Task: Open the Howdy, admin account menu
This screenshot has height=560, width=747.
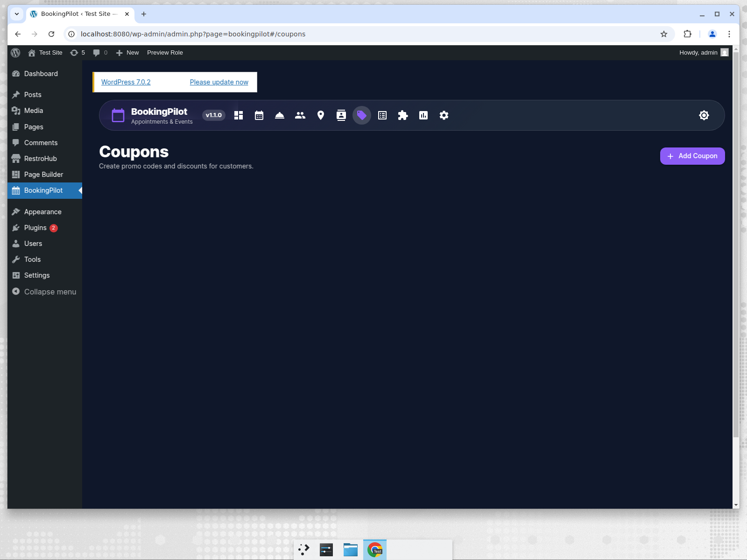Action: pos(704,53)
